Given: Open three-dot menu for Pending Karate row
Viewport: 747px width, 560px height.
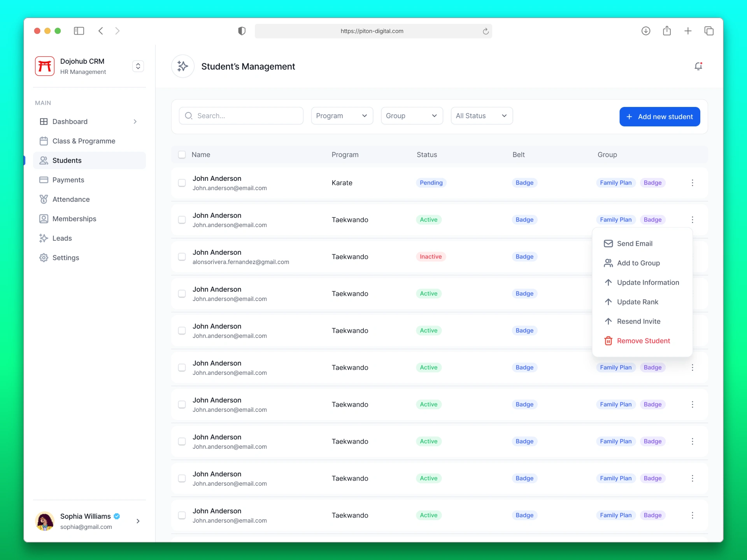Looking at the screenshot, I should (693, 183).
